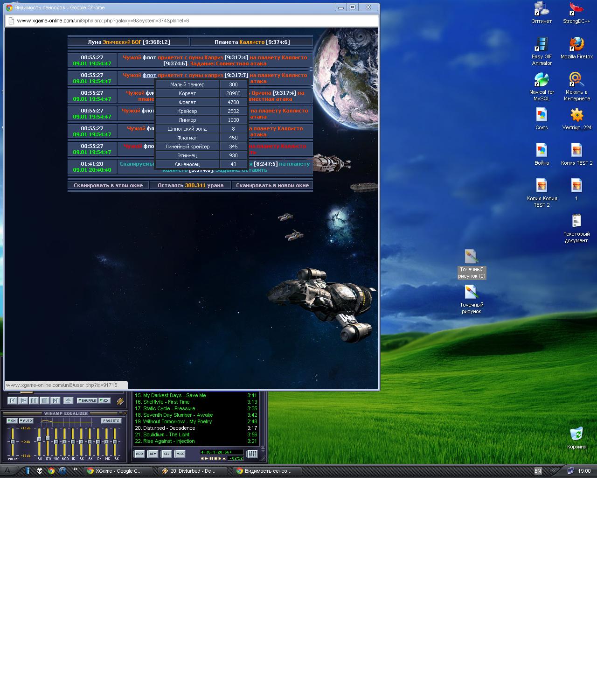Select Navicat for MySQL shortcut
The width and height of the screenshot is (597, 700).
[541, 87]
